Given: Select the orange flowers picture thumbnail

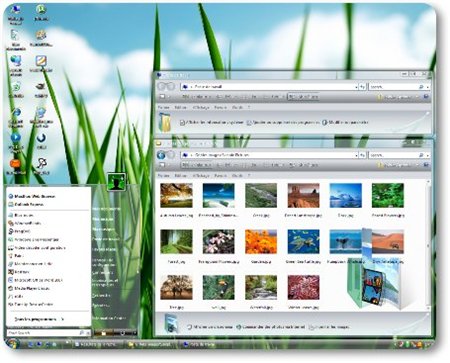Looking at the screenshot, I should coord(261,242).
